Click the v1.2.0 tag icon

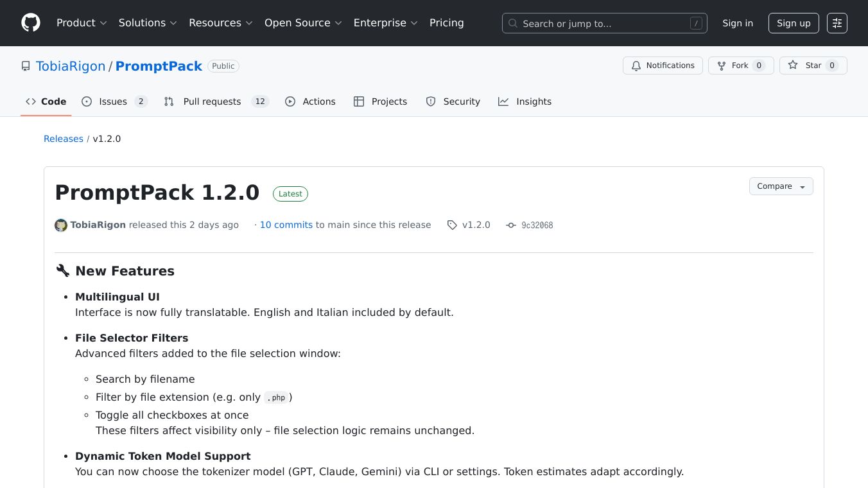453,225
